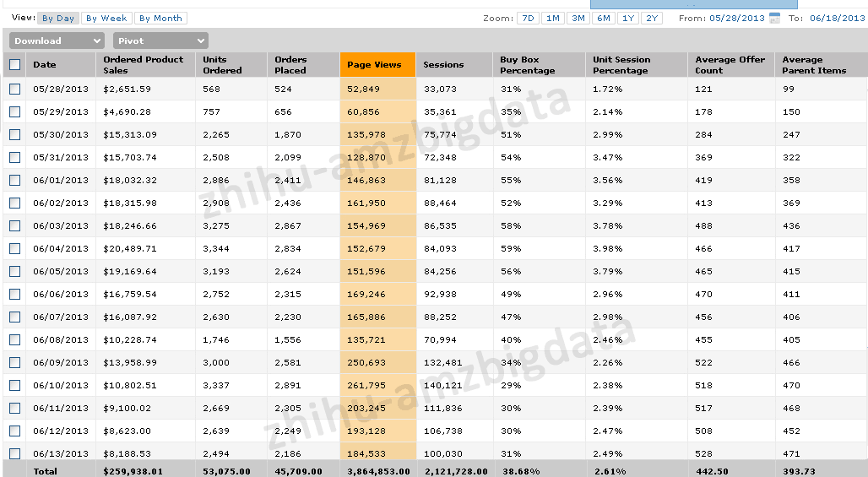Sort by Ordered Product Sales header
The image size is (868, 477).
[x=145, y=65]
